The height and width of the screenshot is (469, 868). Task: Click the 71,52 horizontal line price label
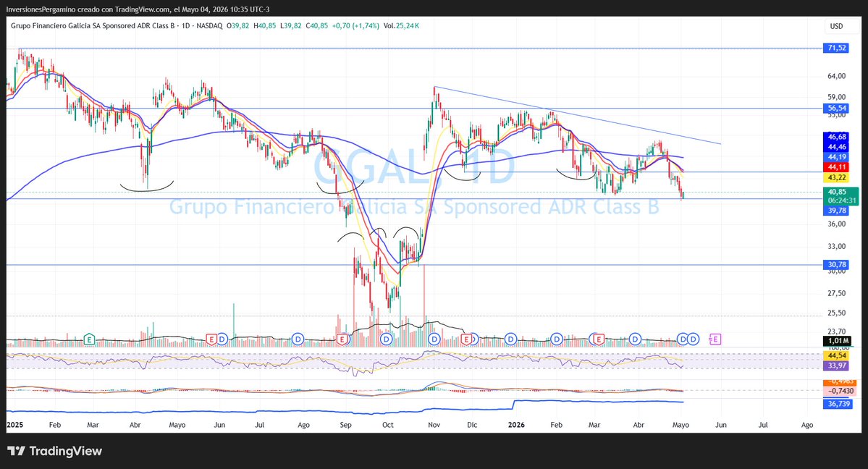pos(836,48)
